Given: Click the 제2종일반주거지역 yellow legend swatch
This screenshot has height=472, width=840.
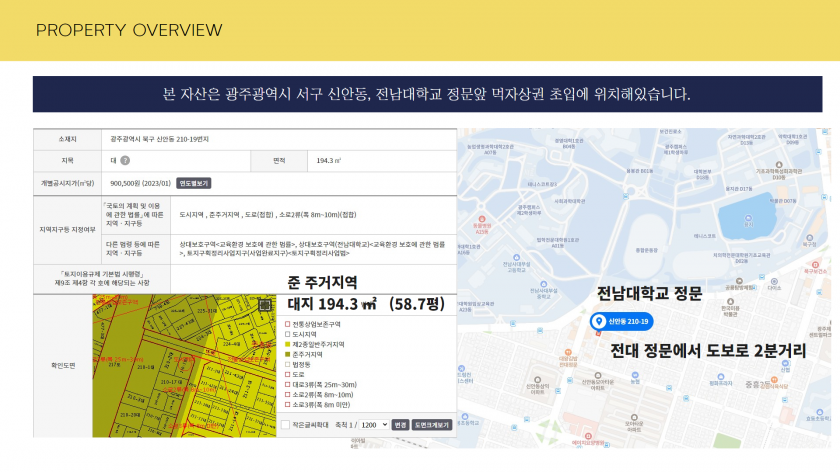Looking at the screenshot, I should (x=288, y=344).
